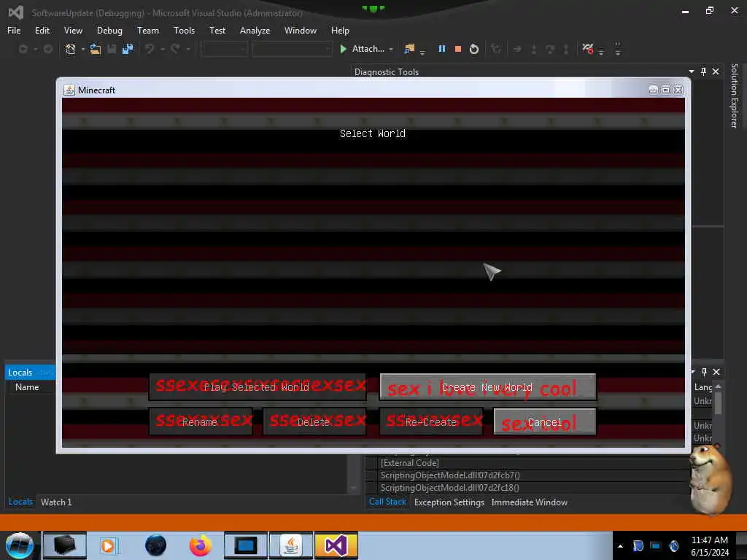The image size is (747, 560).
Task: Click the Java icon in Minecraft title bar
Action: [69, 90]
